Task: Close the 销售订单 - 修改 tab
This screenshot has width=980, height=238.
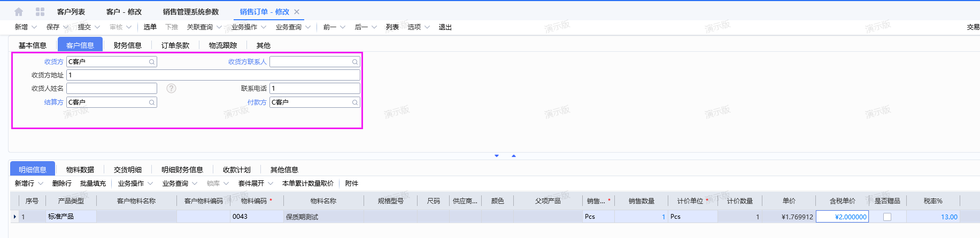Action: tap(297, 12)
